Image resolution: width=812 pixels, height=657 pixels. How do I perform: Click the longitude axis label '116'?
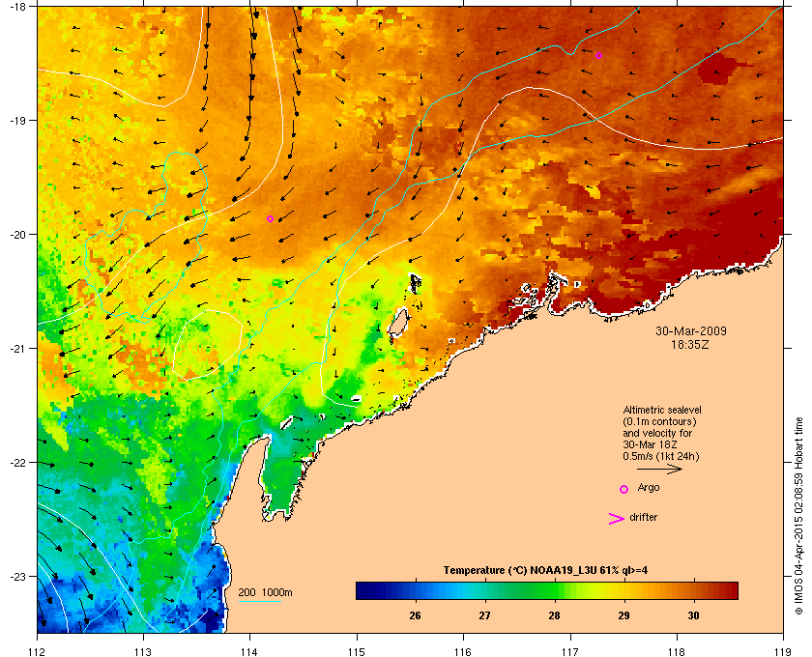pyautogui.click(x=463, y=652)
